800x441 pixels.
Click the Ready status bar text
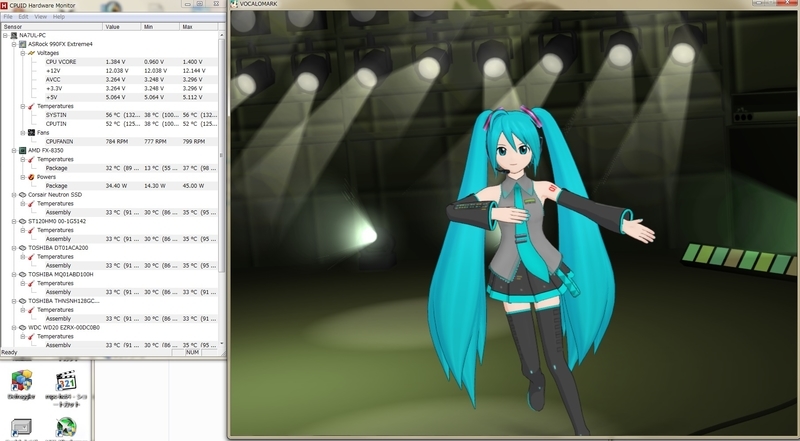[x=9, y=352]
